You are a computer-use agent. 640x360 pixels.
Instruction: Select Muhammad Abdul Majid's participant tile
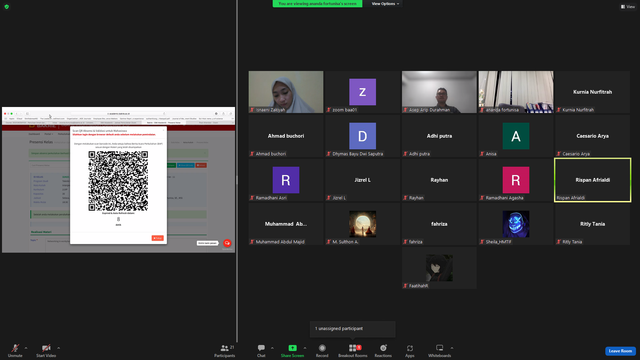pyautogui.click(x=286, y=224)
